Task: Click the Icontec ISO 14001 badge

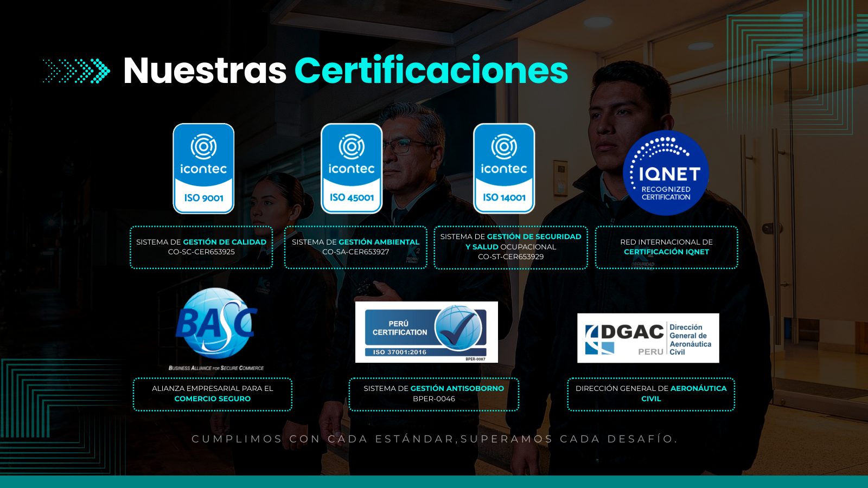Action: (504, 169)
